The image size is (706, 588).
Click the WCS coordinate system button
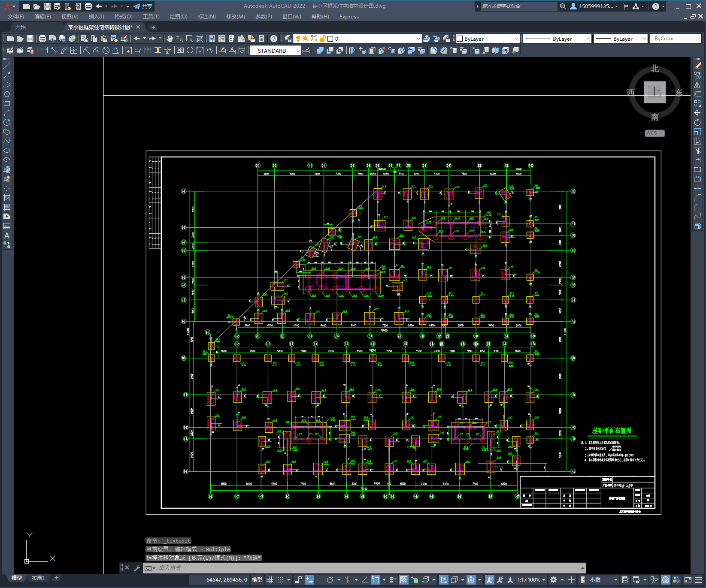point(654,133)
